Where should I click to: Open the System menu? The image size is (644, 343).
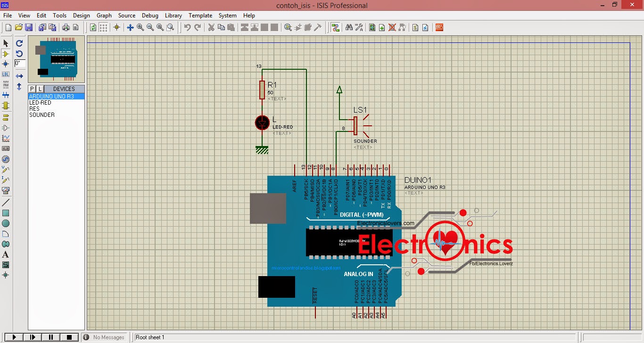[x=228, y=16]
